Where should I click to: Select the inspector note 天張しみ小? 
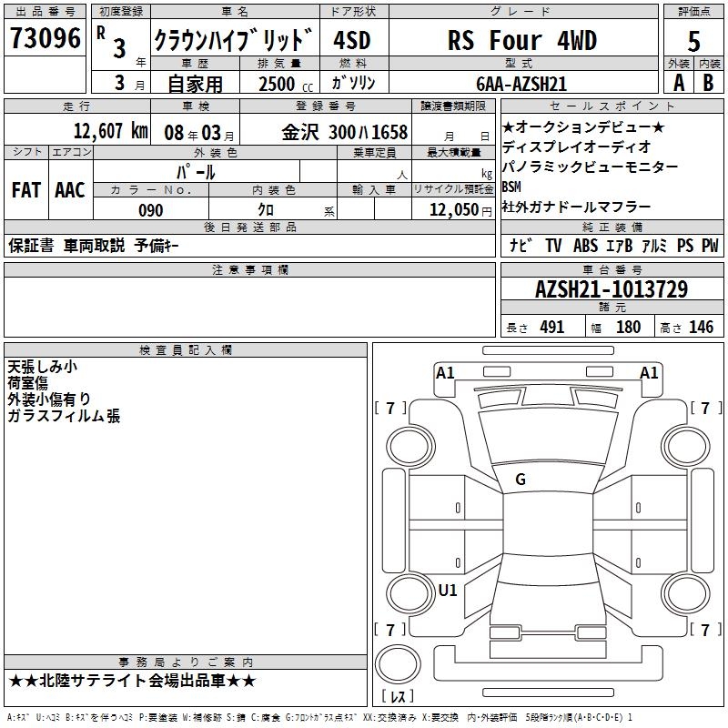pos(42,367)
